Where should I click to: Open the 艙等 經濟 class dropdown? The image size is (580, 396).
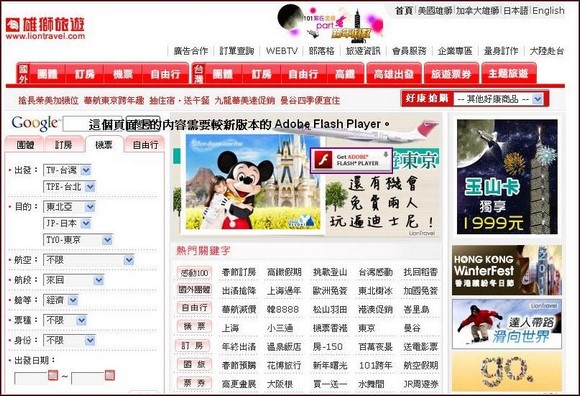click(x=73, y=300)
